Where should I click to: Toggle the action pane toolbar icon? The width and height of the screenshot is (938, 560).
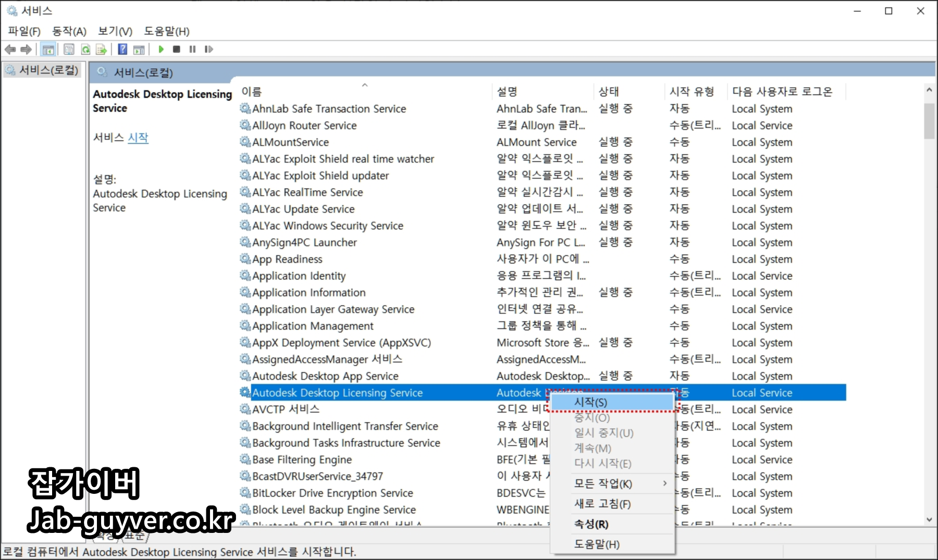point(139,49)
